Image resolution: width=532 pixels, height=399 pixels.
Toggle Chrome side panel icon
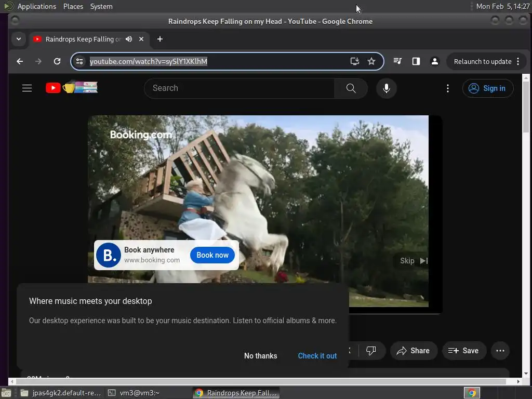click(x=416, y=61)
